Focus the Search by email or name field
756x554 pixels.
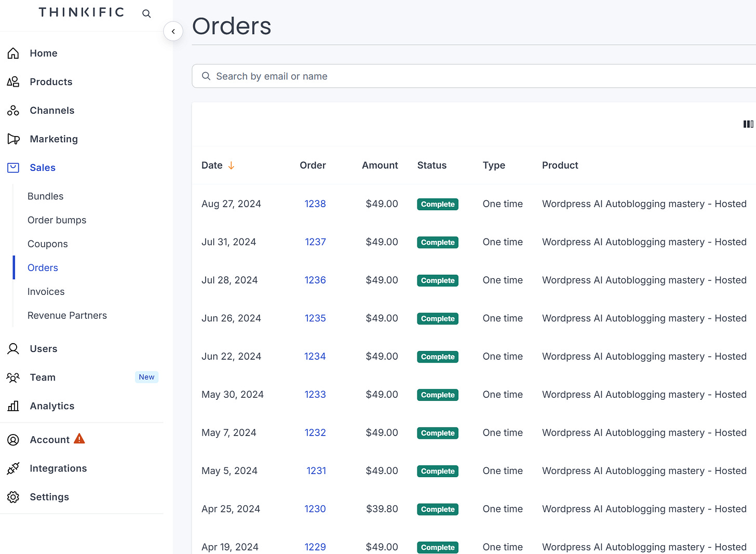[x=474, y=76]
